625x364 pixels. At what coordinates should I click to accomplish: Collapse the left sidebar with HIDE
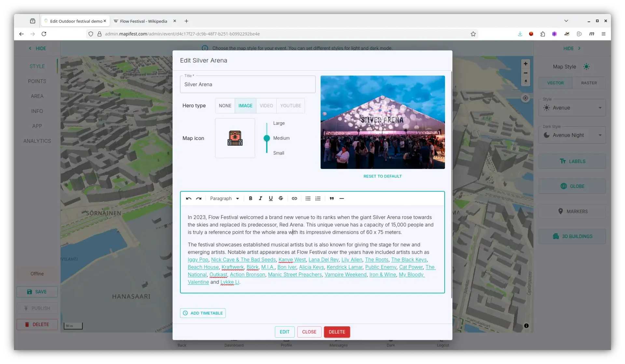tap(37, 48)
